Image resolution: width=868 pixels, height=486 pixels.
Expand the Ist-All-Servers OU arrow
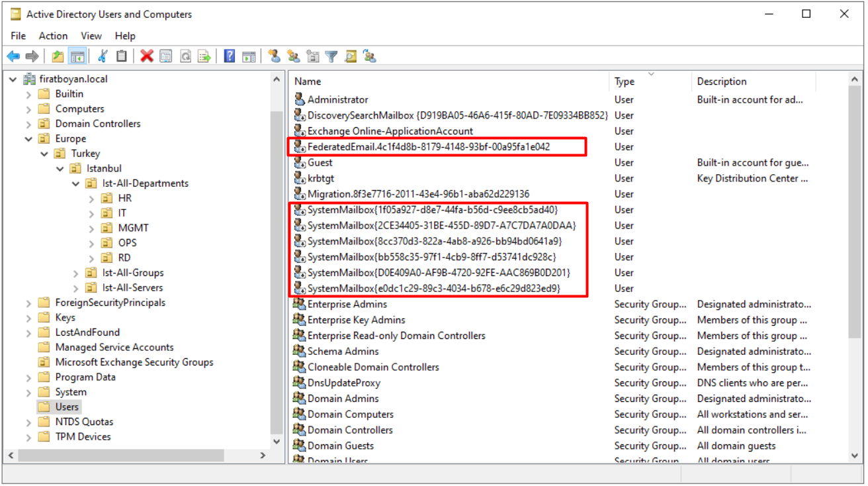pos(76,287)
